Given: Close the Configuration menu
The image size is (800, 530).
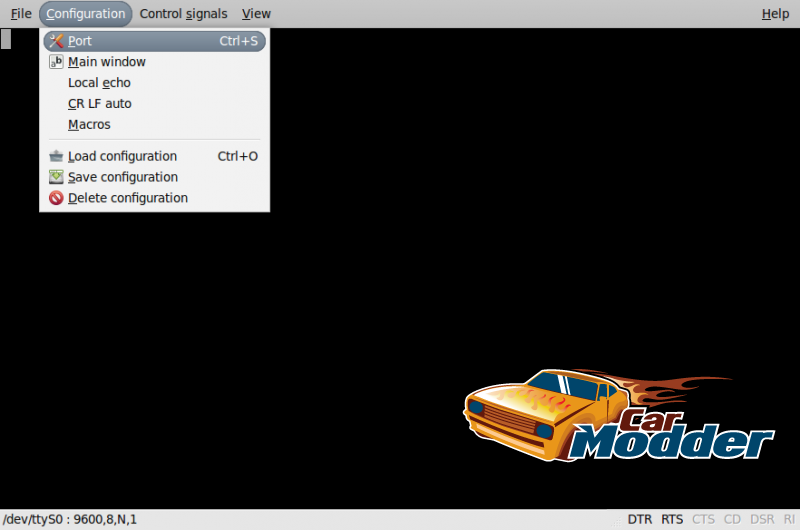Looking at the screenshot, I should (86, 14).
